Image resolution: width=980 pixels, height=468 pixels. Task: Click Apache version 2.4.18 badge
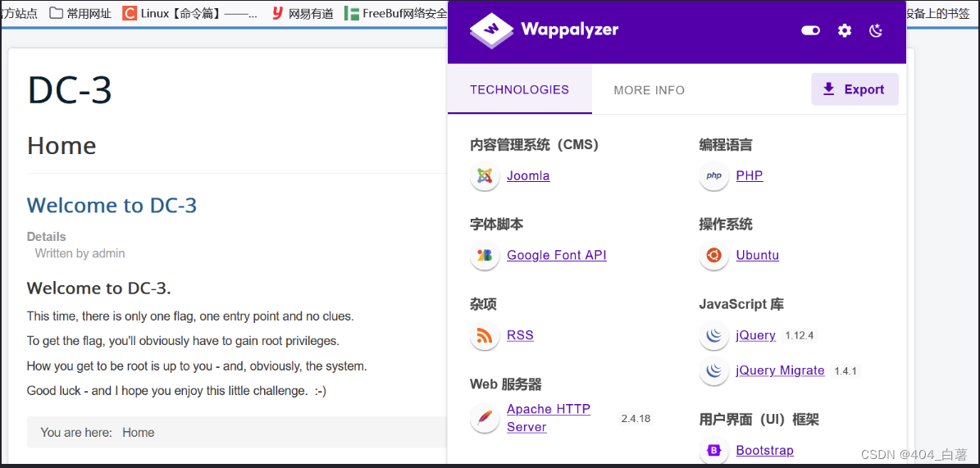click(x=636, y=419)
